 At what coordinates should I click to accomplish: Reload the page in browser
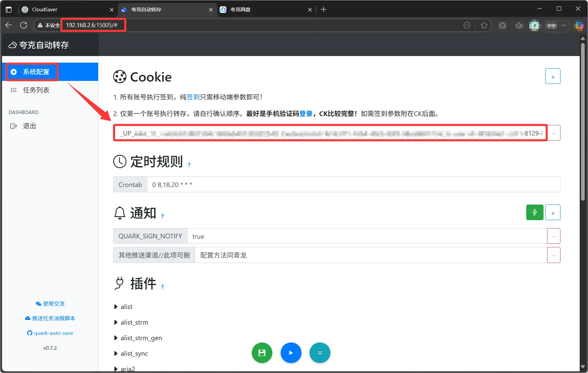click(24, 25)
